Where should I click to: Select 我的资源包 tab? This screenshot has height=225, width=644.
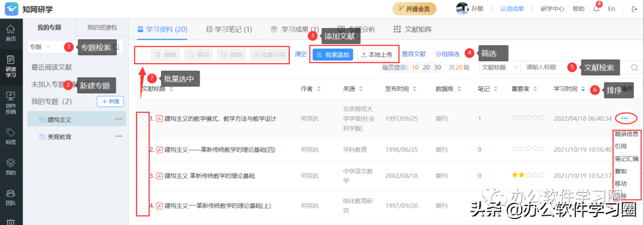(102, 27)
